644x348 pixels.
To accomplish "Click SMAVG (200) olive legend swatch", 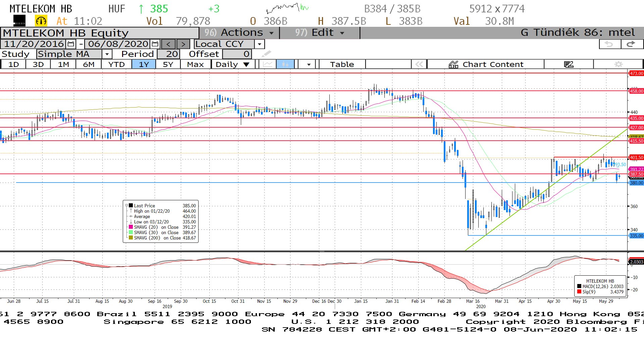I will click(131, 238).
